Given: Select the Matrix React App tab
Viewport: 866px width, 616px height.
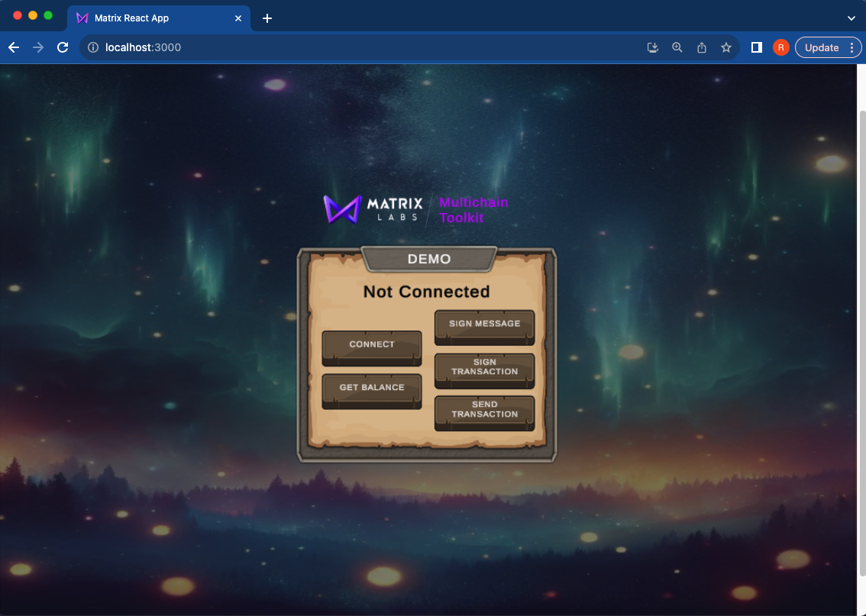Looking at the screenshot, I should (x=159, y=18).
